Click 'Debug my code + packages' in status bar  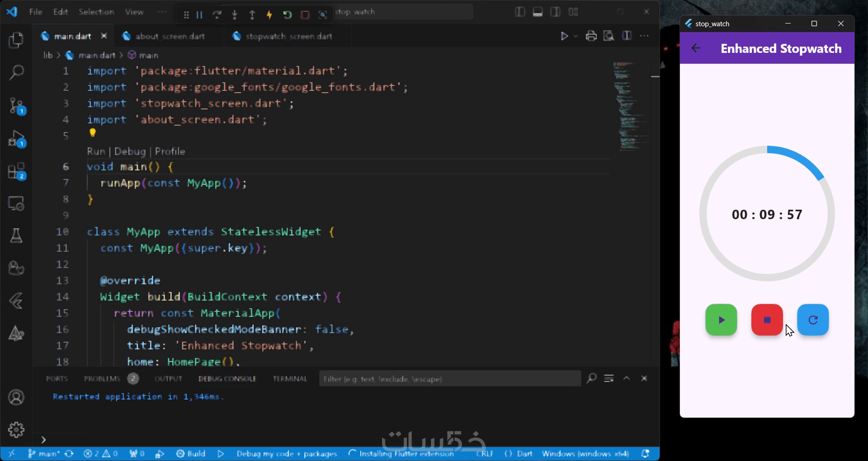pos(287,453)
